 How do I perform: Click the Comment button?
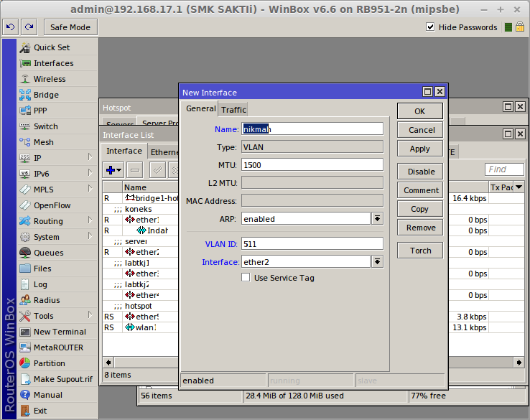420,190
